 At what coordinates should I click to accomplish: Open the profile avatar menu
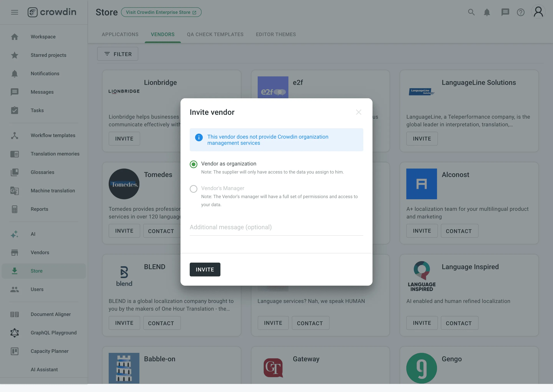tap(538, 11)
